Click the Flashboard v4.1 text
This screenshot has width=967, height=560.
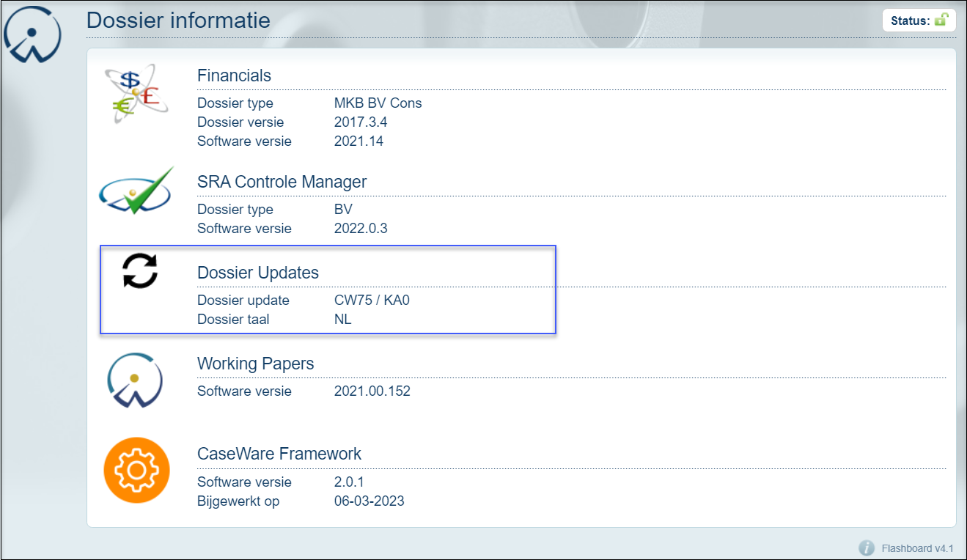[917, 548]
